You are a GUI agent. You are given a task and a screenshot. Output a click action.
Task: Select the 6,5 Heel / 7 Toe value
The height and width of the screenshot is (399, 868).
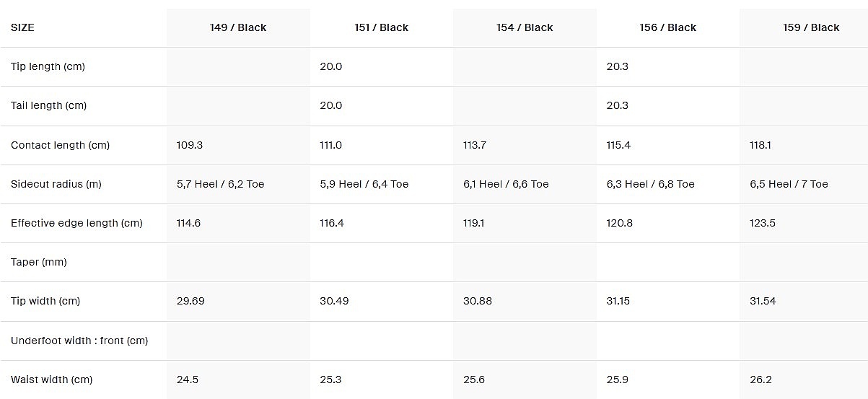pos(789,184)
